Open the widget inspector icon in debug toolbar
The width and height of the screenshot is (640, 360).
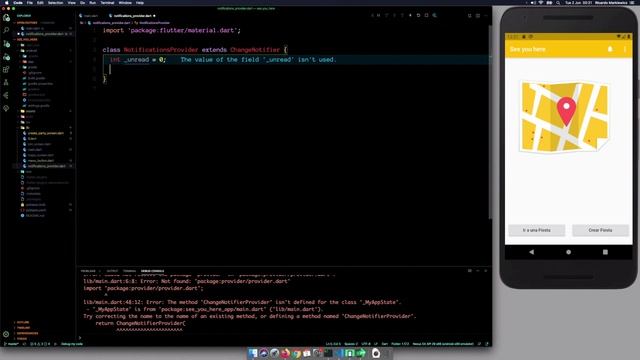[x=435, y=16]
